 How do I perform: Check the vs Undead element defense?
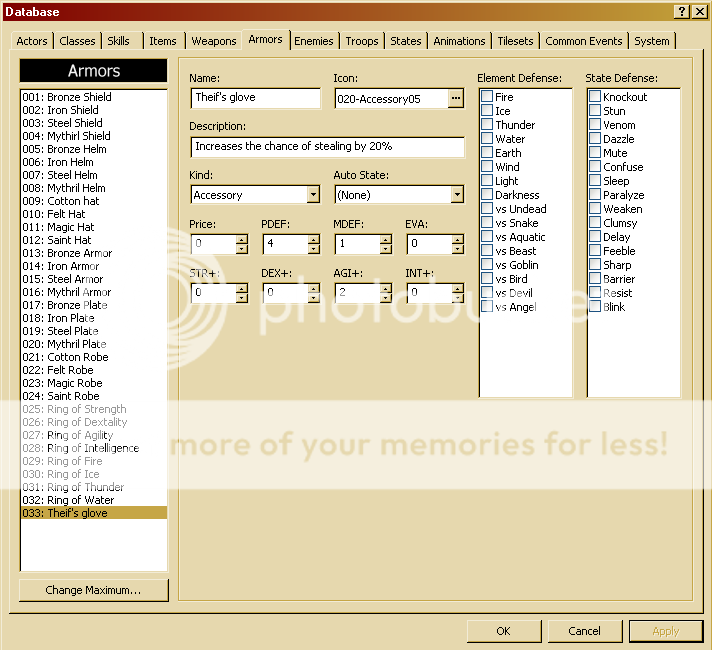pyautogui.click(x=487, y=209)
